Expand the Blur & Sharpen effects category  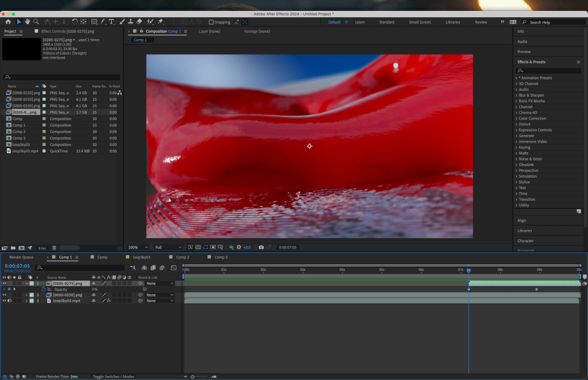pos(531,95)
